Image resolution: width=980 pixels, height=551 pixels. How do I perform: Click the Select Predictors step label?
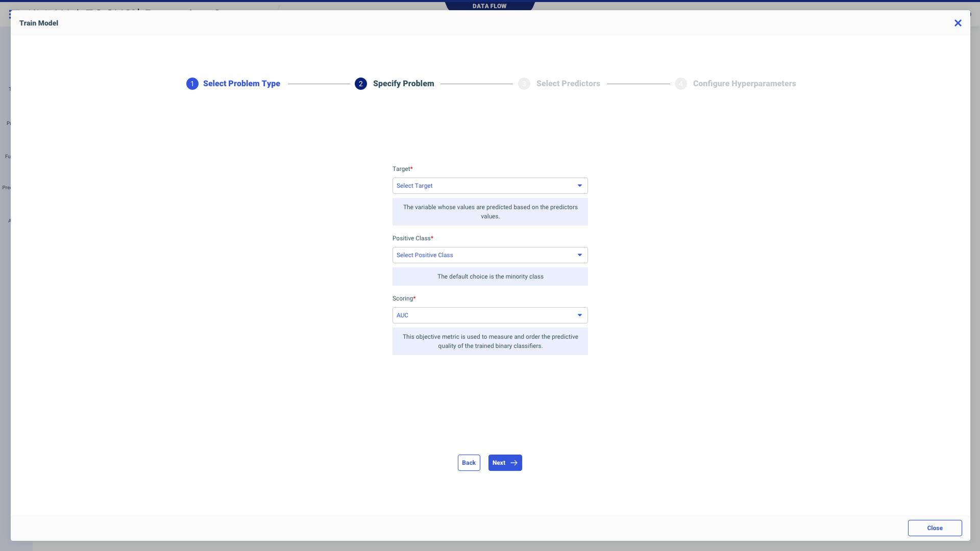coord(568,84)
